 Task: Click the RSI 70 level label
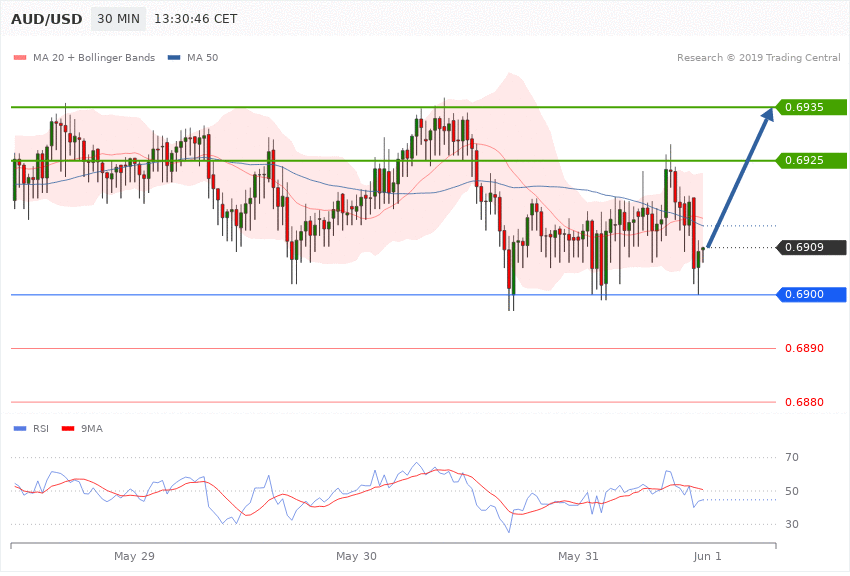point(792,457)
